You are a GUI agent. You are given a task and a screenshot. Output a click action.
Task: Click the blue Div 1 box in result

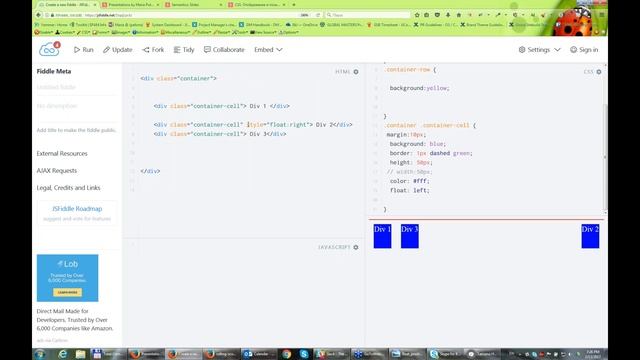pyautogui.click(x=382, y=236)
